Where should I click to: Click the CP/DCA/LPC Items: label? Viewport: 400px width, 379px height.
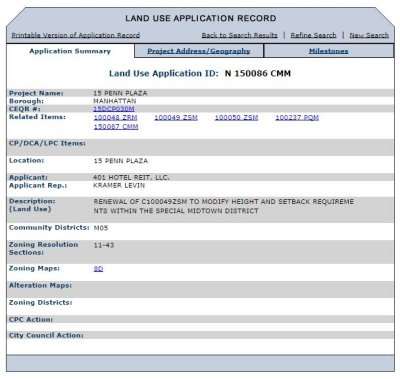[x=47, y=143]
